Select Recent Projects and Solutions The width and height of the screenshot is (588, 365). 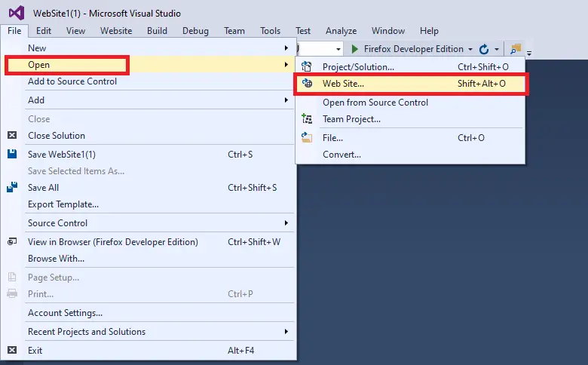pos(149,331)
